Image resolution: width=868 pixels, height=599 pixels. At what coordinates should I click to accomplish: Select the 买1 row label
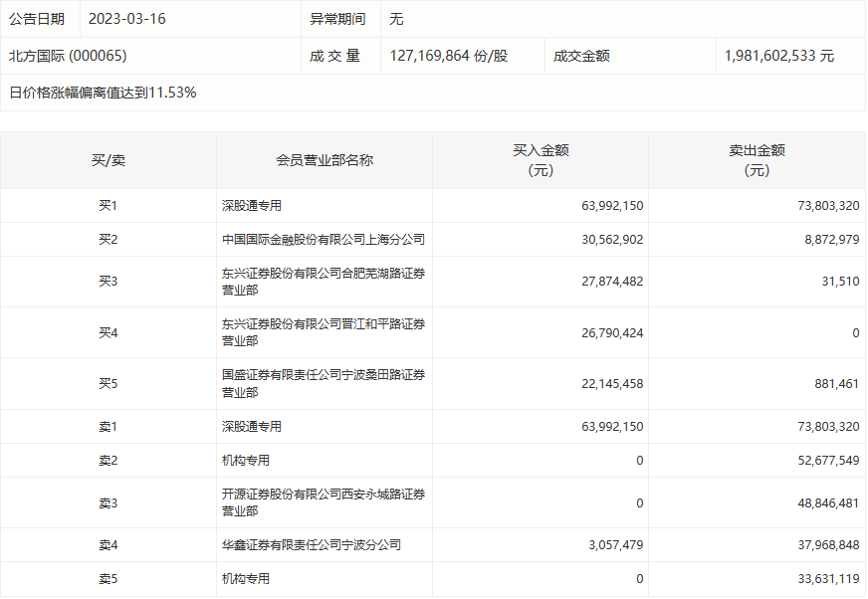point(108,206)
